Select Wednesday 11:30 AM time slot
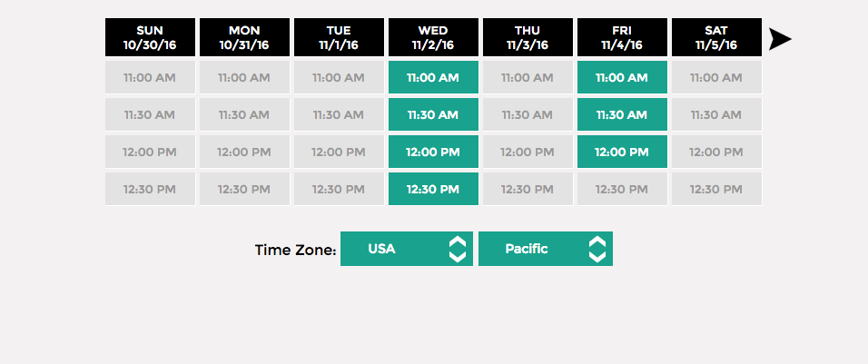Screen dimensions: 868x364 [433, 115]
